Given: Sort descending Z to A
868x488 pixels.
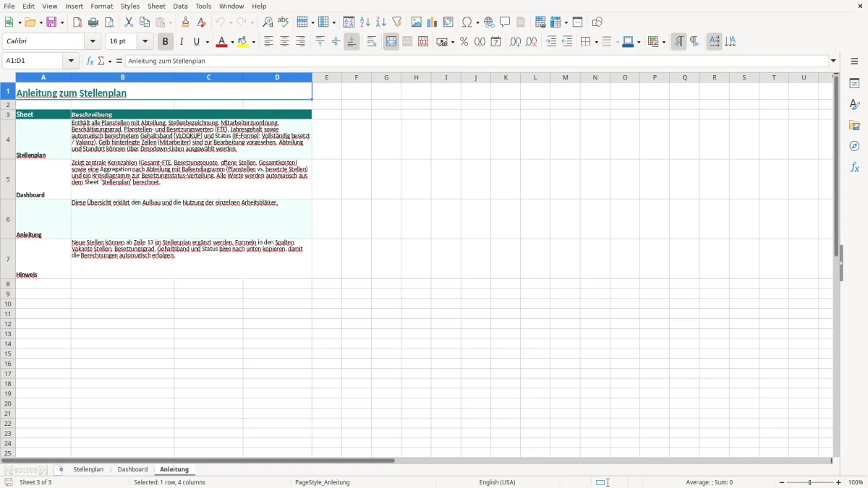Looking at the screenshot, I should 381,22.
